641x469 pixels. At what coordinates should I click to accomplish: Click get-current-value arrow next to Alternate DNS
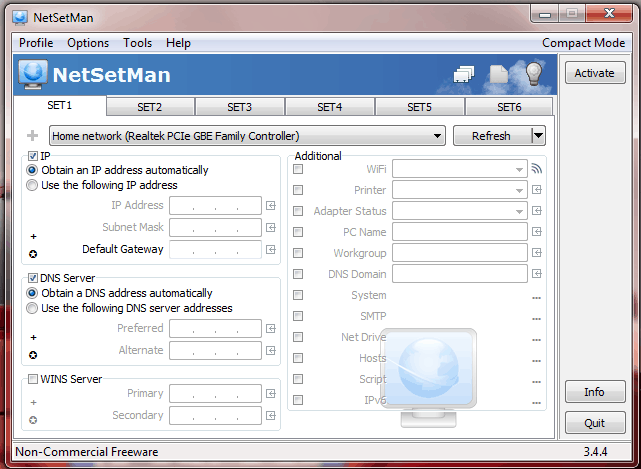tap(271, 350)
